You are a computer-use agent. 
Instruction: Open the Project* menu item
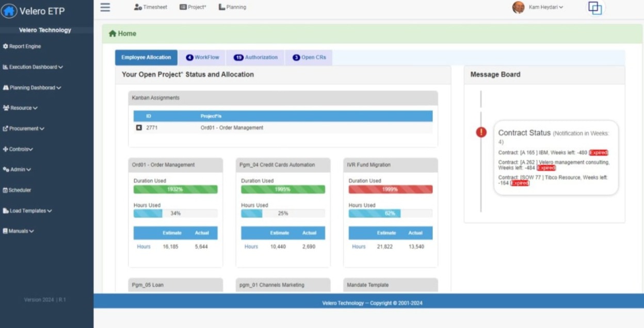point(193,7)
